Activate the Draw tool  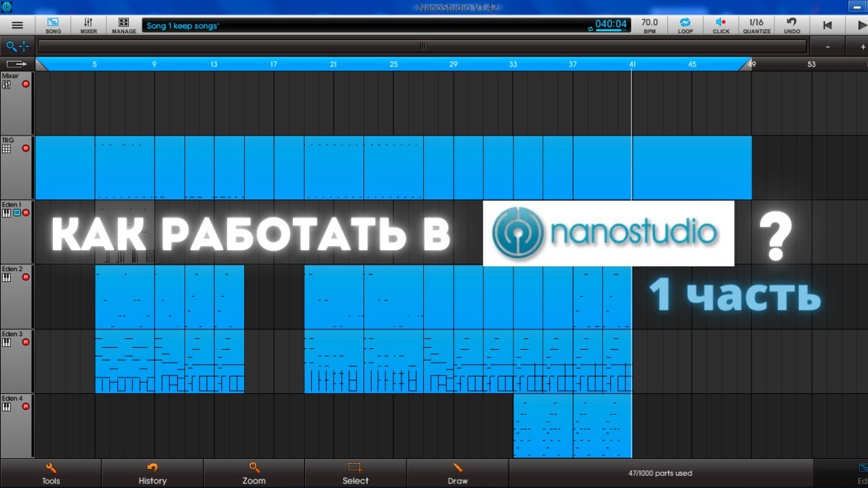pos(458,473)
